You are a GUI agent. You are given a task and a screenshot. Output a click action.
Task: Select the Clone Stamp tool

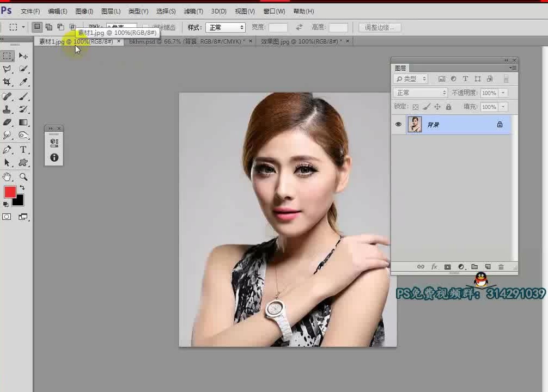click(x=7, y=109)
